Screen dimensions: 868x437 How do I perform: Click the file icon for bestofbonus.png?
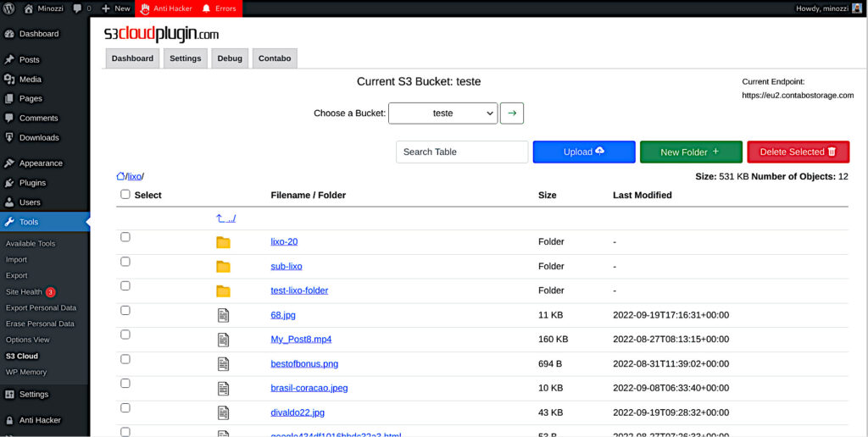coord(223,364)
